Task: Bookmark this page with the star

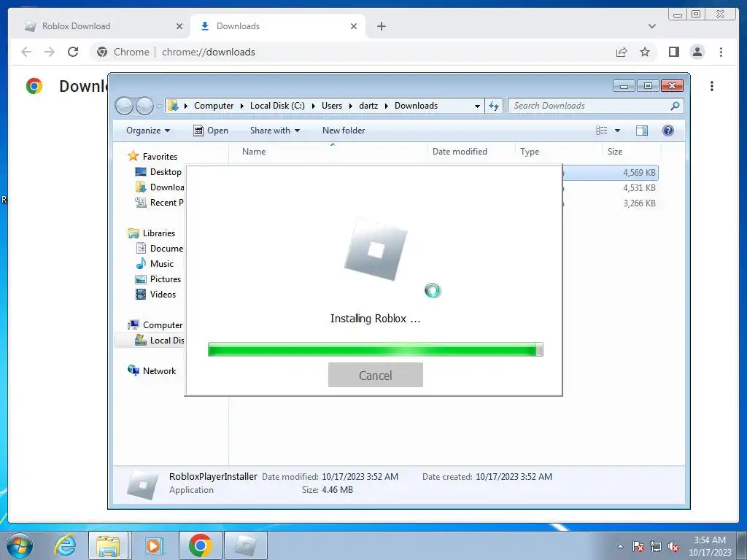Action: (645, 52)
